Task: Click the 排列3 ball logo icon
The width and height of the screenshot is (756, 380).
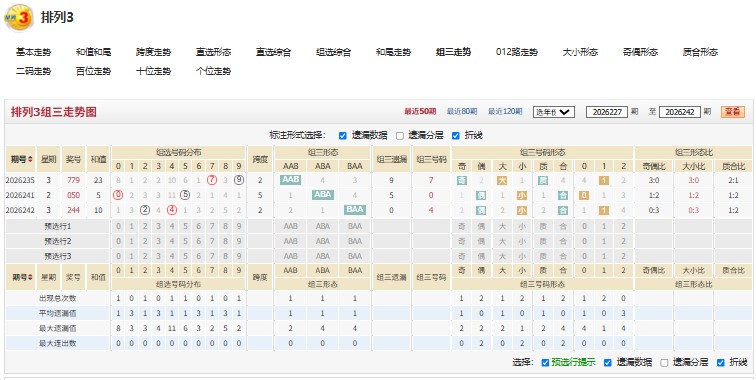Action: click(x=19, y=18)
